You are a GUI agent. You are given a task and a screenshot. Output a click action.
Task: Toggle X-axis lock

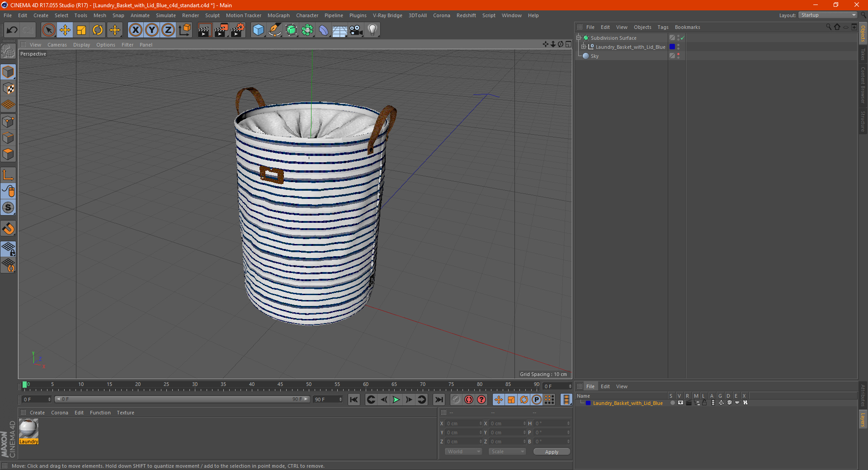pyautogui.click(x=135, y=30)
